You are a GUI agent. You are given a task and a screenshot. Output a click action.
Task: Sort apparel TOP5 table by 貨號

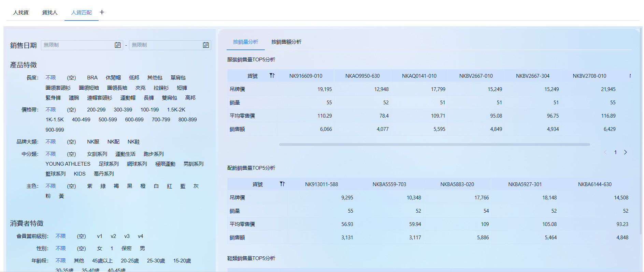272,76
